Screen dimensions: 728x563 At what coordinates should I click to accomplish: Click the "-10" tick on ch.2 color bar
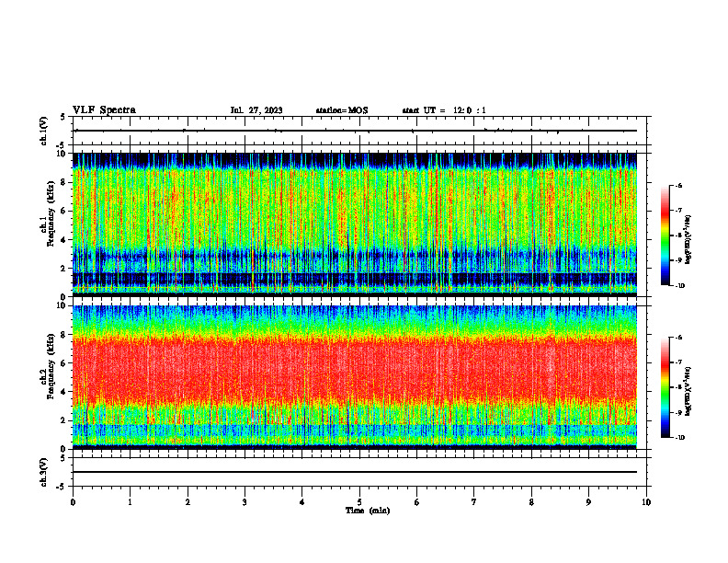(x=680, y=438)
